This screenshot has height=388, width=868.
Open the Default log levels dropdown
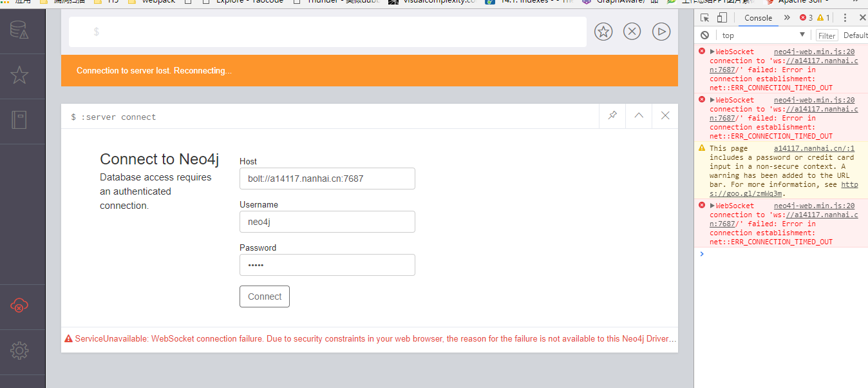(x=855, y=35)
